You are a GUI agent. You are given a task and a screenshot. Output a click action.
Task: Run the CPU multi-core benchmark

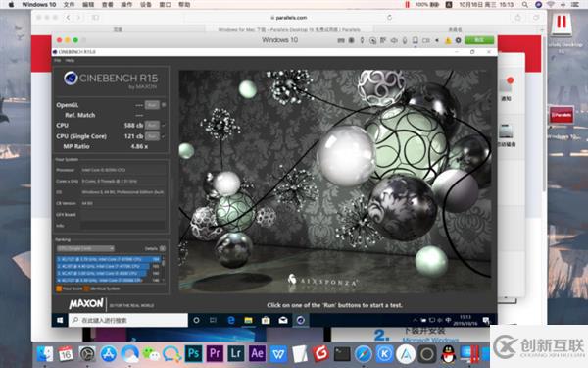point(152,125)
